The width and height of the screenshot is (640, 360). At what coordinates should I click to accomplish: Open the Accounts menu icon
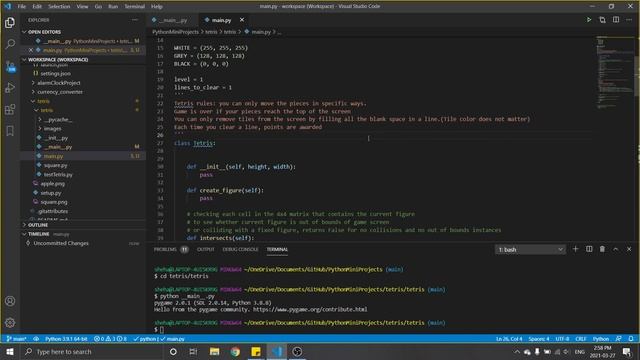click(x=10, y=301)
